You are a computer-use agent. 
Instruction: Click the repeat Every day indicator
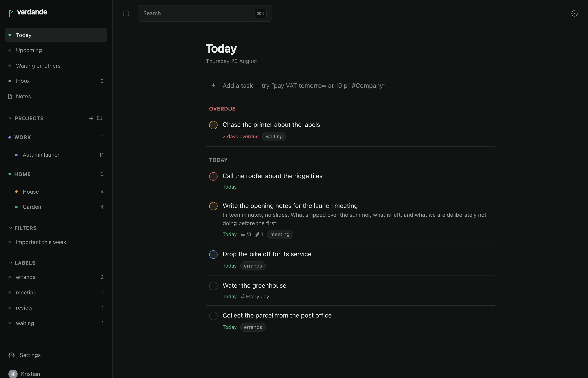tap(255, 297)
